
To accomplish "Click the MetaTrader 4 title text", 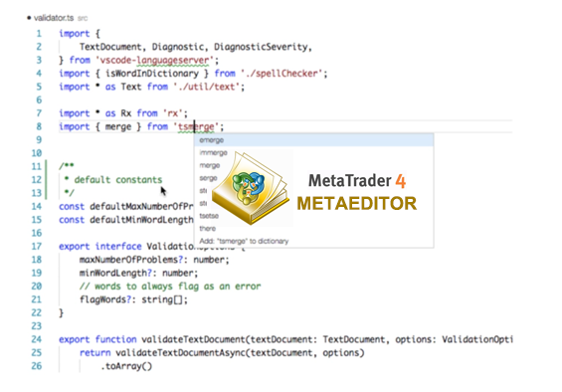I will click(357, 181).
